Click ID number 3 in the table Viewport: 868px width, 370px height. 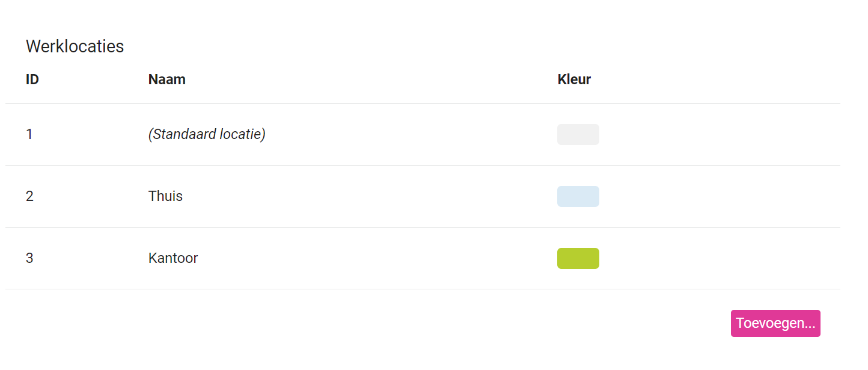pos(29,258)
